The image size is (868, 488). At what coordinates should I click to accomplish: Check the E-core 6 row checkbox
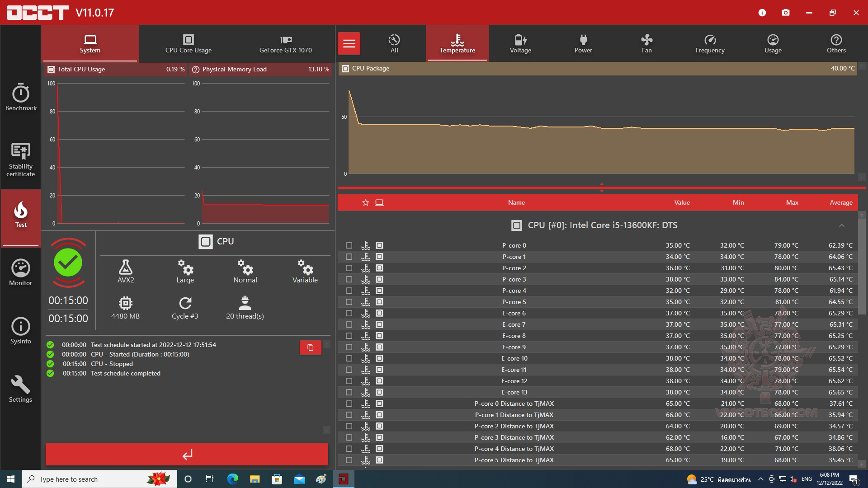(349, 313)
